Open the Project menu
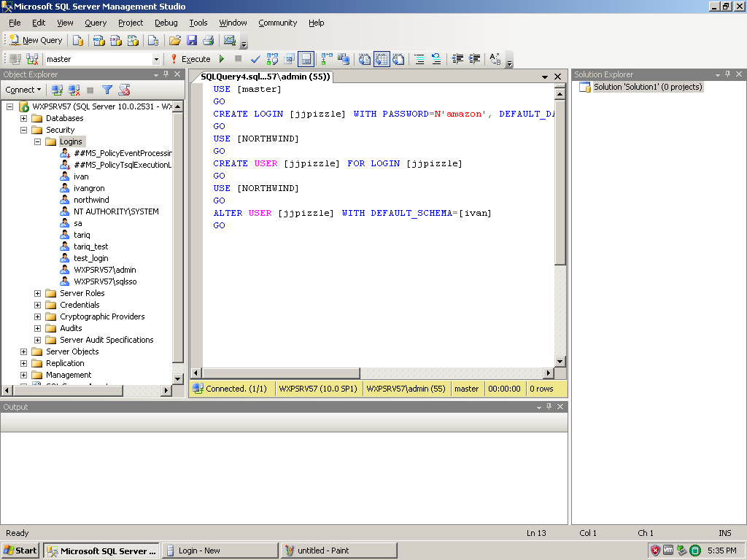The image size is (747, 560). [x=131, y=23]
